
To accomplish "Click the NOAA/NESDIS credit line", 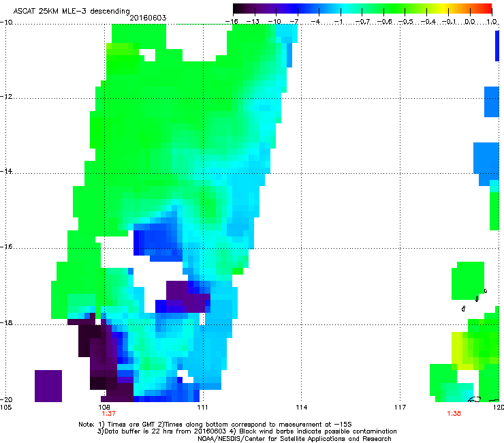I will (x=294, y=438).
